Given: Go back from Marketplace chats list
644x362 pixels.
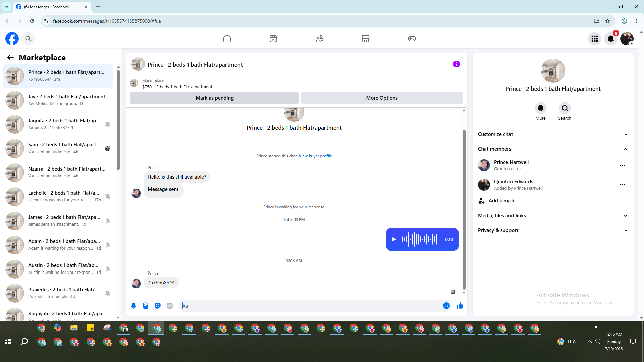Looking at the screenshot, I should click(11, 58).
